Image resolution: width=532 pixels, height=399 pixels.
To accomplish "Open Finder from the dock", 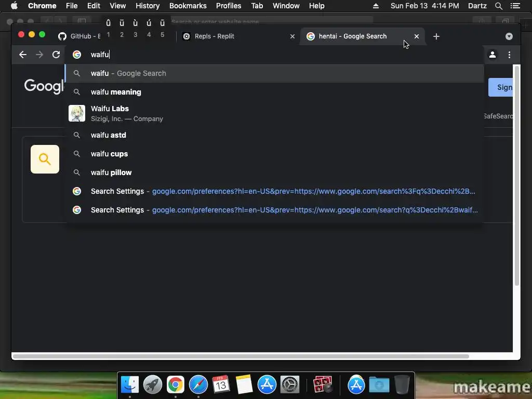I will point(130,385).
